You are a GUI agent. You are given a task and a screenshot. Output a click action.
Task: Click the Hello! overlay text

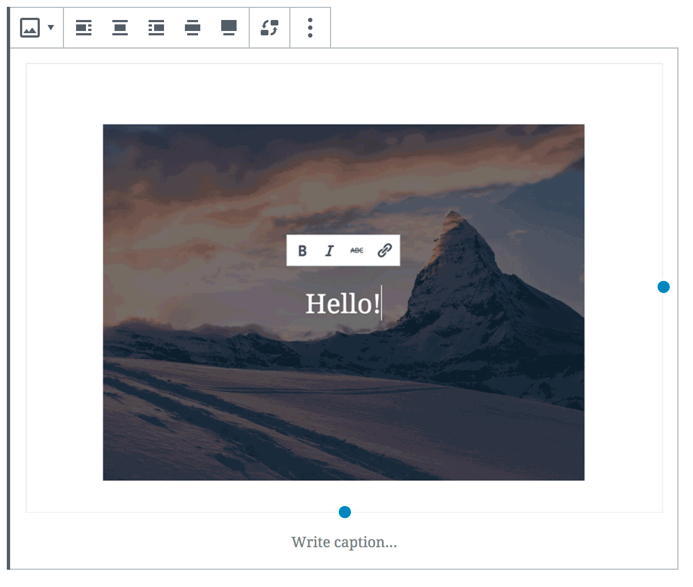tap(342, 304)
